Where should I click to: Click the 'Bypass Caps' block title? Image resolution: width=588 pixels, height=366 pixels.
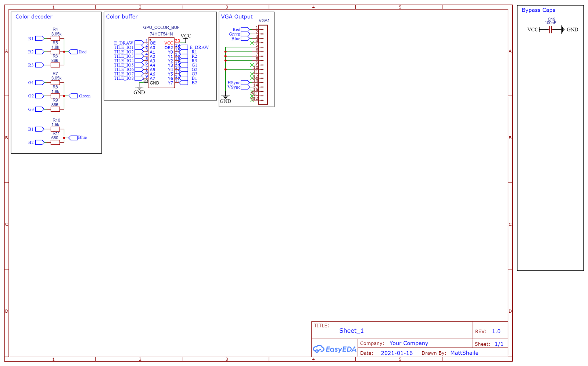(x=538, y=10)
